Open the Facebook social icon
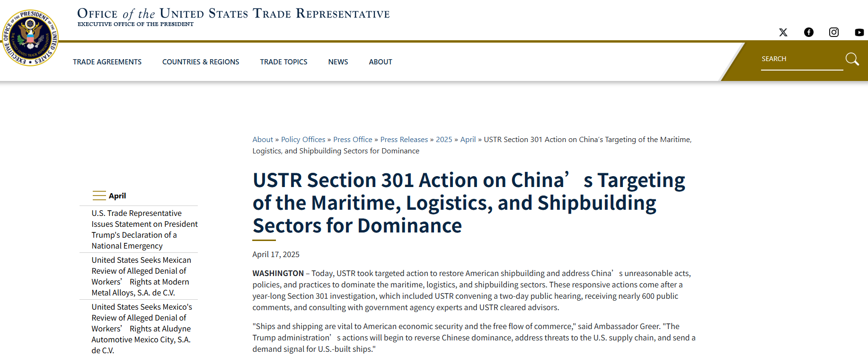The image size is (868, 357). pyautogui.click(x=809, y=32)
